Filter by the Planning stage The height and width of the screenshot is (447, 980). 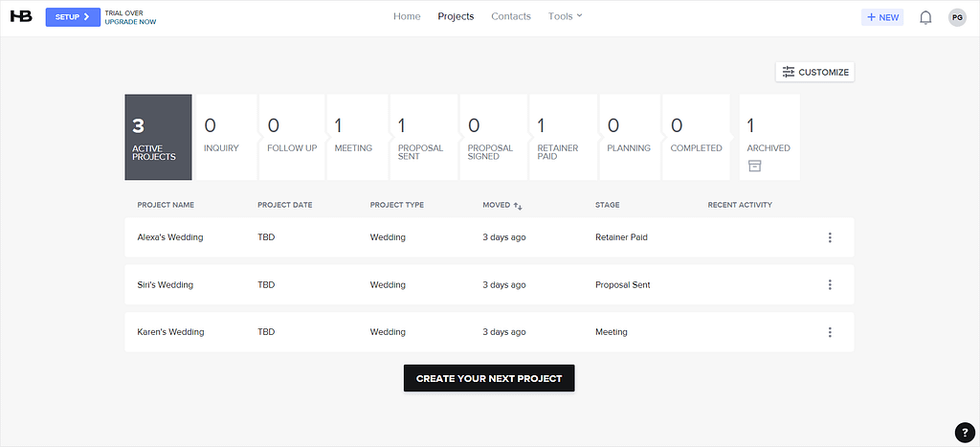coord(630,137)
